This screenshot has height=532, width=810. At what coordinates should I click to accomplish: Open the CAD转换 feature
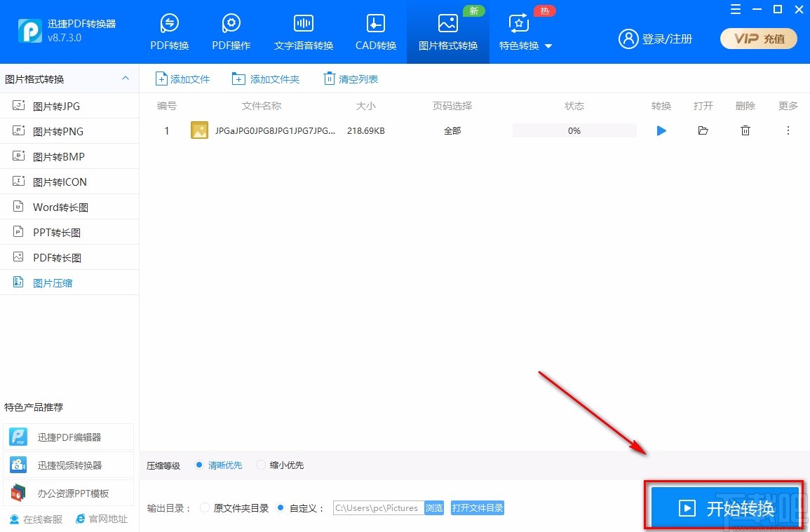(375, 31)
